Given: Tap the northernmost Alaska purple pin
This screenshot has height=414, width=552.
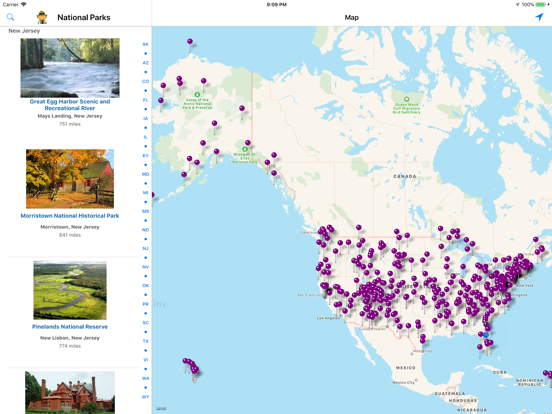Looking at the screenshot, I should pyautogui.click(x=190, y=42).
